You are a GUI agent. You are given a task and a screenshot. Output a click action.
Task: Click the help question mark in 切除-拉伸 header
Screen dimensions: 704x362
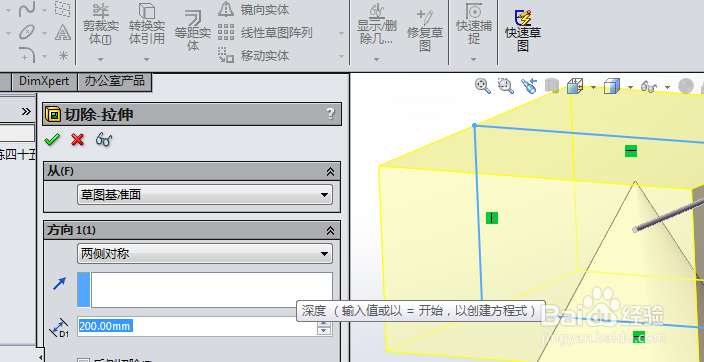pos(330,114)
